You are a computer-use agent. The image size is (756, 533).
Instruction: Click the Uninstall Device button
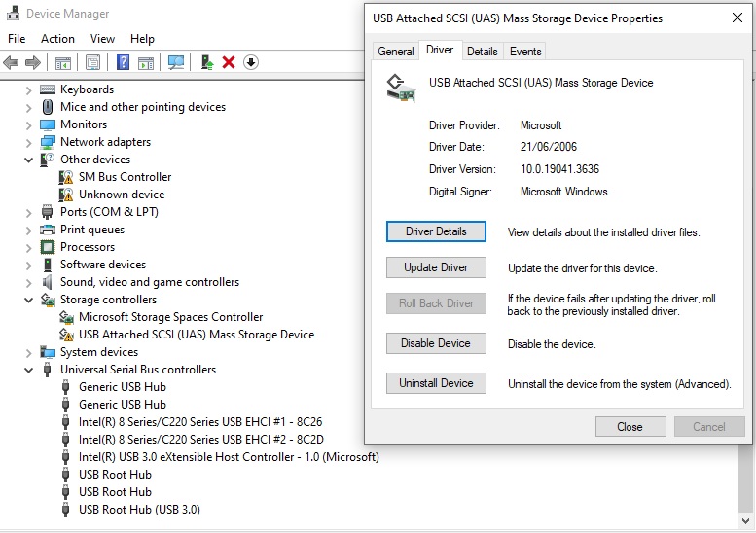(436, 383)
